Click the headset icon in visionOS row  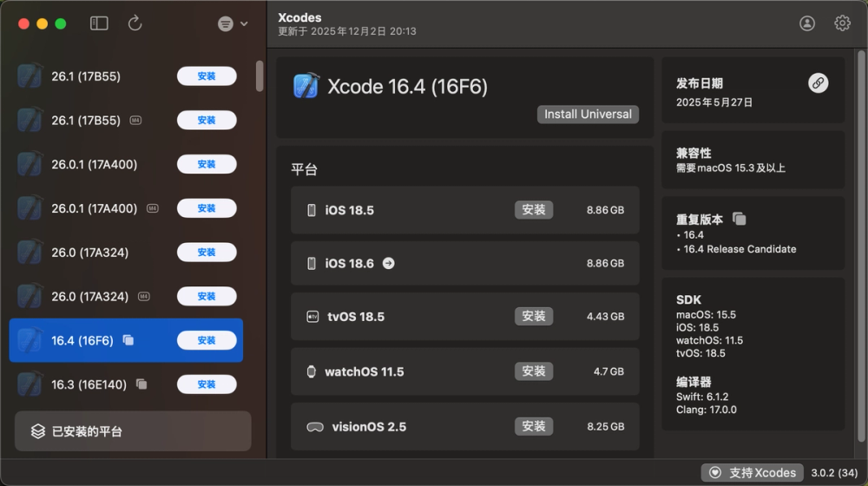(x=315, y=427)
